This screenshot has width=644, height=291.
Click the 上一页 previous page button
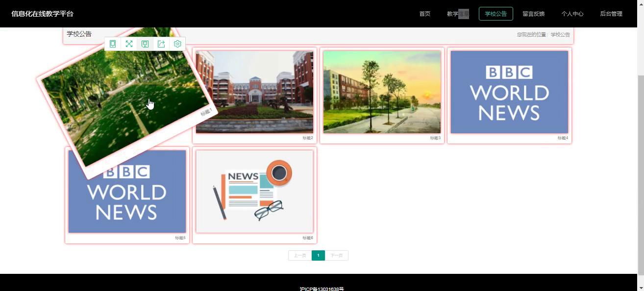[300, 256]
